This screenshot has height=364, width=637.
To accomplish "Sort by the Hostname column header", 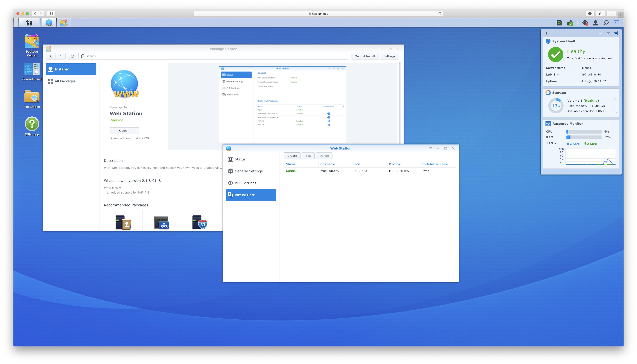I will 327,164.
